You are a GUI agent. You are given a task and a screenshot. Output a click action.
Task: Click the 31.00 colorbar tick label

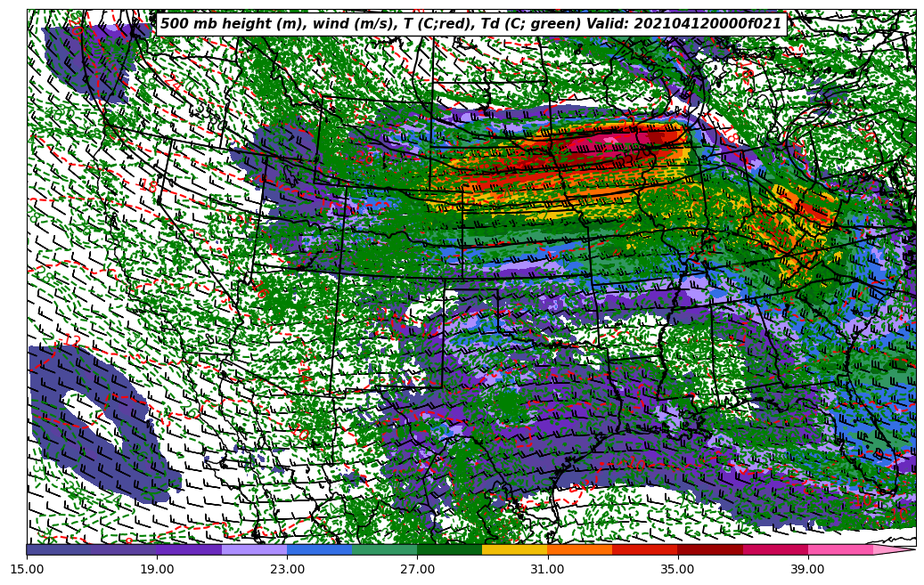coord(547,569)
